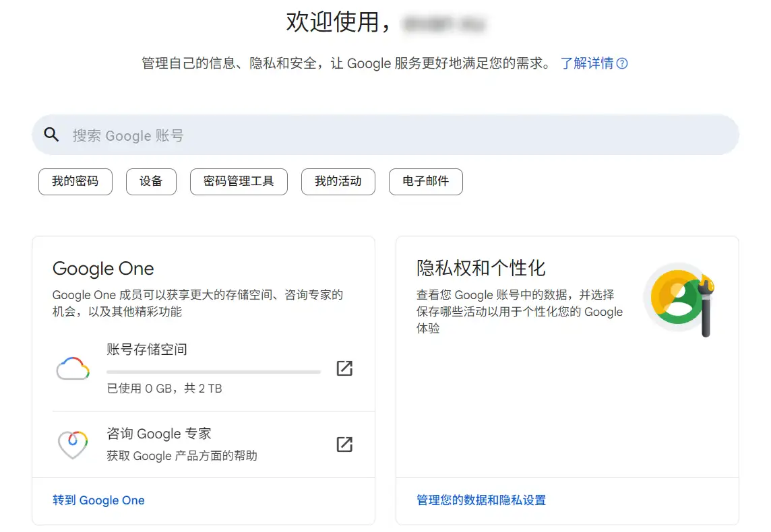Click the help question mark next to 了解详情
The width and height of the screenshot is (771, 532).
(x=622, y=63)
